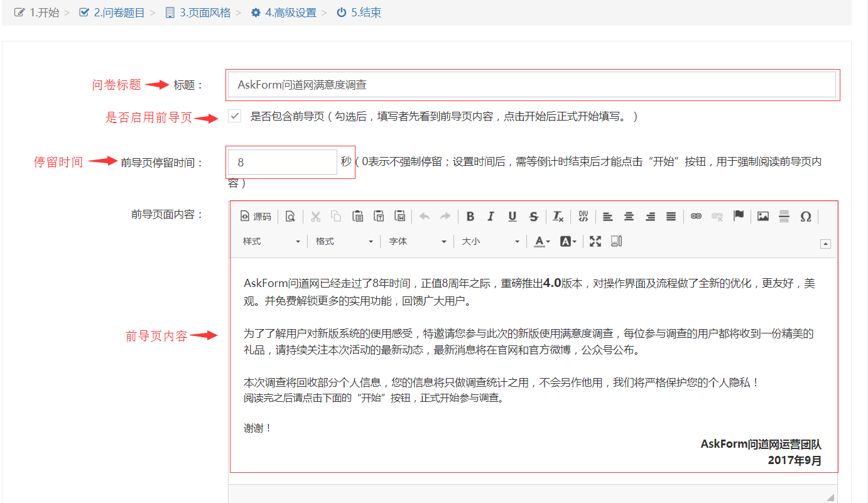868x503 pixels.
Task: Toggle 是否包含前导页 checkbox
Action: click(234, 116)
